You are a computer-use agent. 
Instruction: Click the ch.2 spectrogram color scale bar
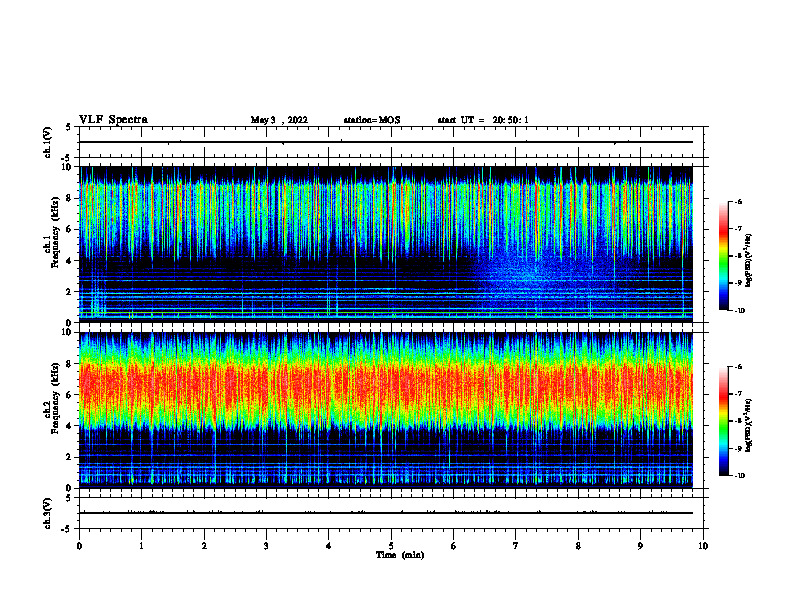click(724, 421)
